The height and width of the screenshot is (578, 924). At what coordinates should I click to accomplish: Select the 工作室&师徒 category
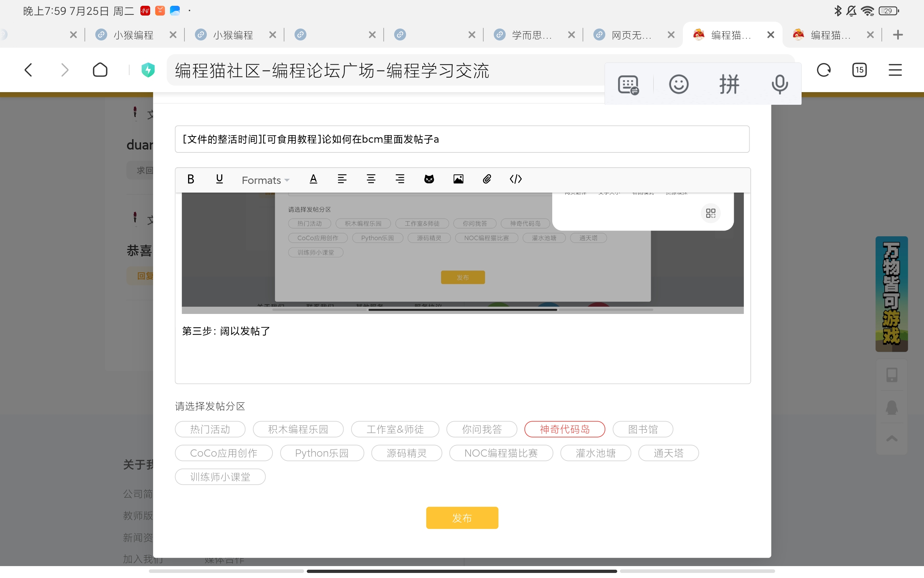(x=395, y=429)
